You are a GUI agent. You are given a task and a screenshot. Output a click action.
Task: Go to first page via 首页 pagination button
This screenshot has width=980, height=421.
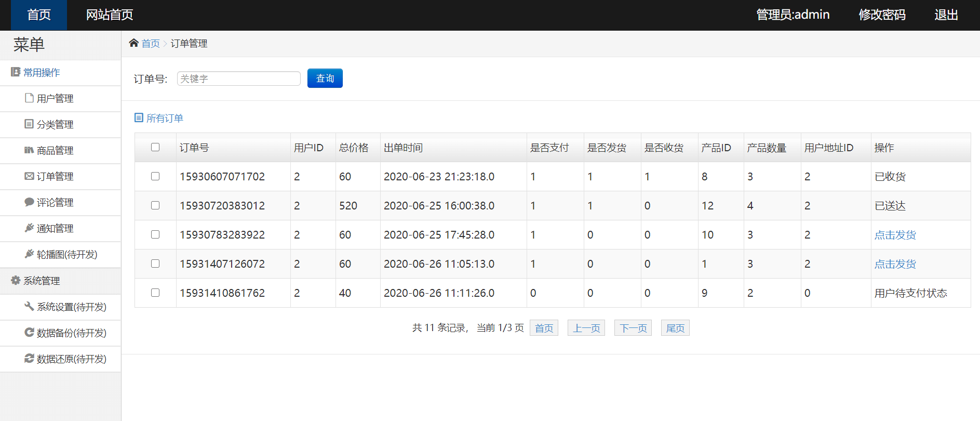544,328
